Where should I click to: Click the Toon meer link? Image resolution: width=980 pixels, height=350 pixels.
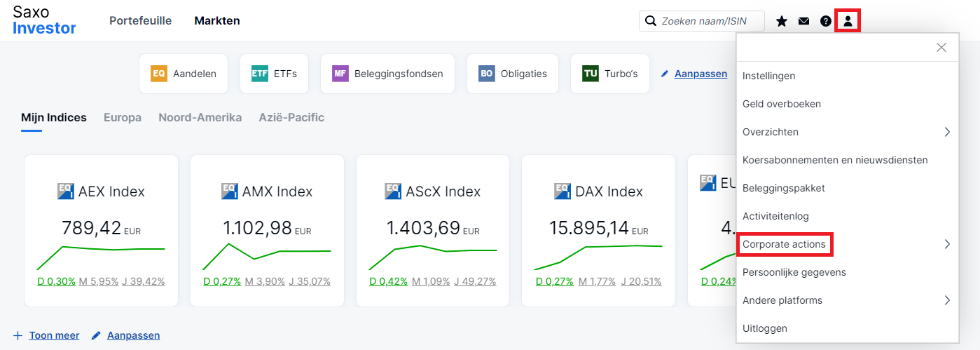54,335
